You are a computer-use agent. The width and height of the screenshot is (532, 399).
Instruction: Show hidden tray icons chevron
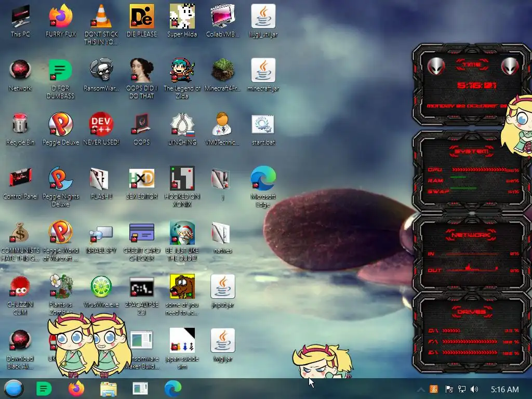click(421, 389)
